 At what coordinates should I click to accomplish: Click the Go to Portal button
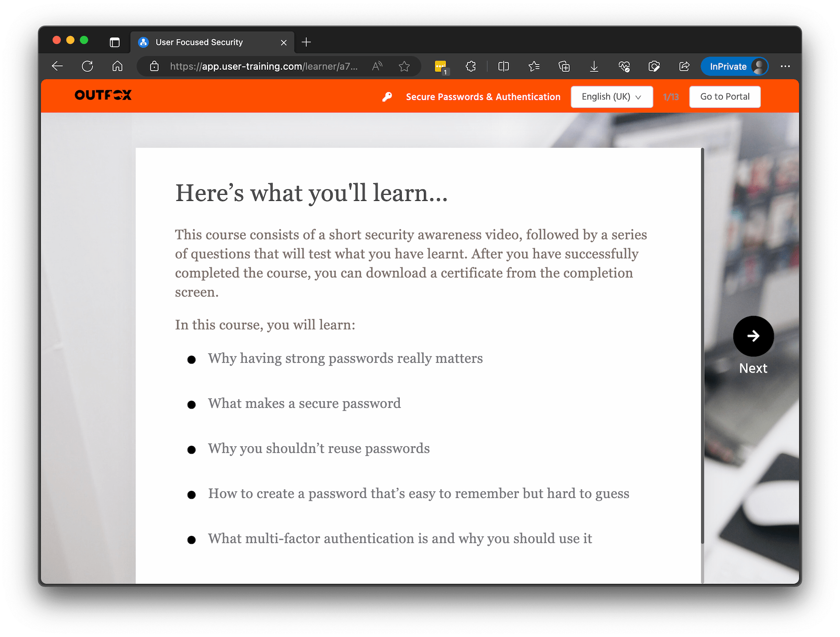click(x=724, y=97)
